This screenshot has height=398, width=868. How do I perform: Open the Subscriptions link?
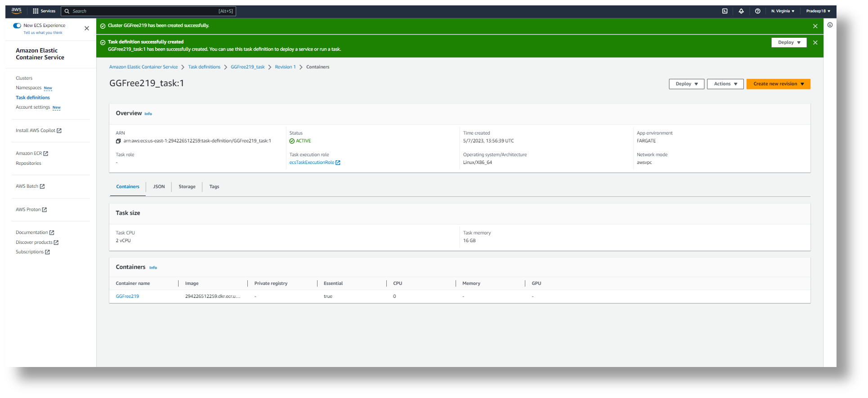point(30,252)
